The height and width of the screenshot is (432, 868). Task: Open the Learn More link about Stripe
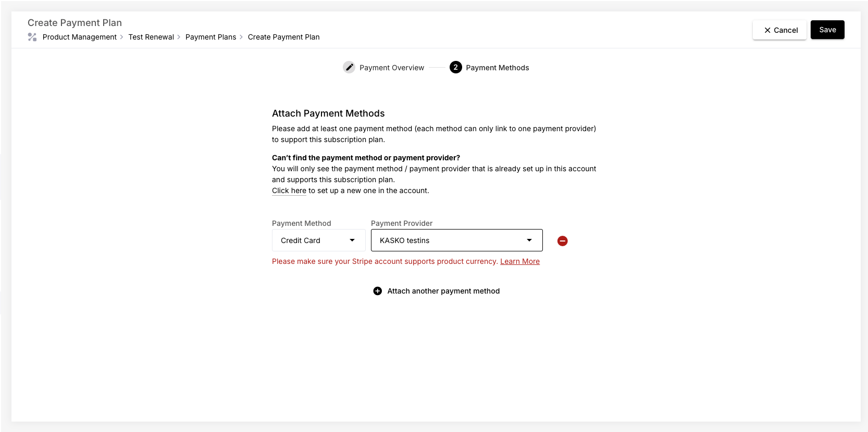click(519, 261)
